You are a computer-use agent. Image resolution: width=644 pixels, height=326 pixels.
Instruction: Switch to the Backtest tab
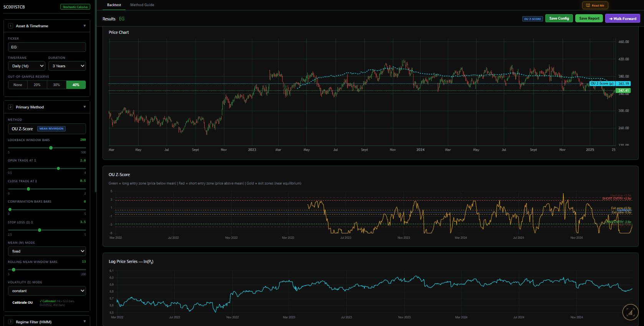pyautogui.click(x=114, y=5)
